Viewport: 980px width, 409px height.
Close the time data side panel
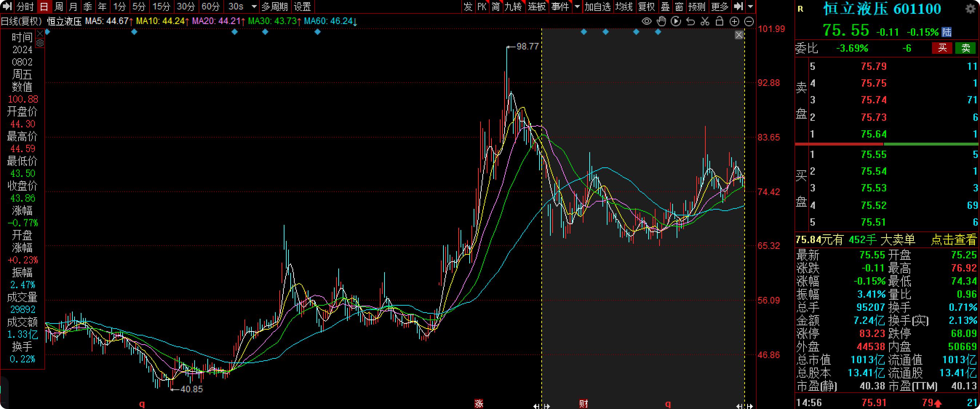click(x=40, y=34)
